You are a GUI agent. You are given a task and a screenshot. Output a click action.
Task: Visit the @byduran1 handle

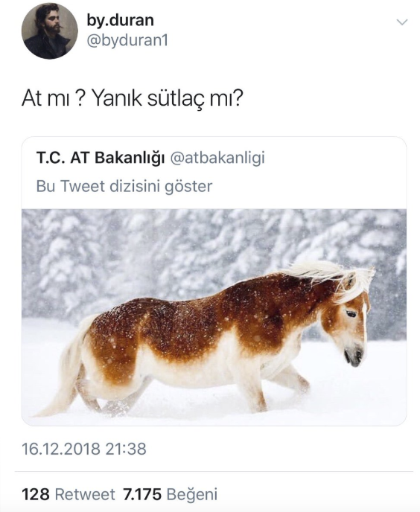(127, 40)
